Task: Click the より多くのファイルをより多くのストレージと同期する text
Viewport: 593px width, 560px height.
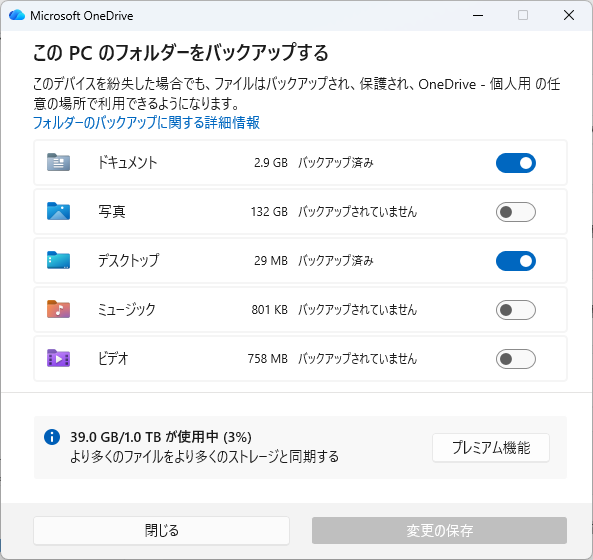Action: (204, 456)
